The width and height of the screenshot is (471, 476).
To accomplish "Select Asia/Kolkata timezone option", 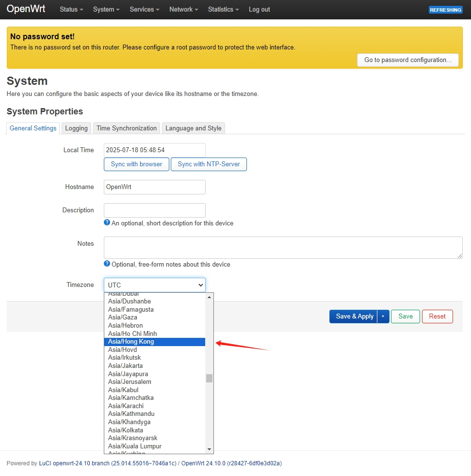I will click(155, 430).
